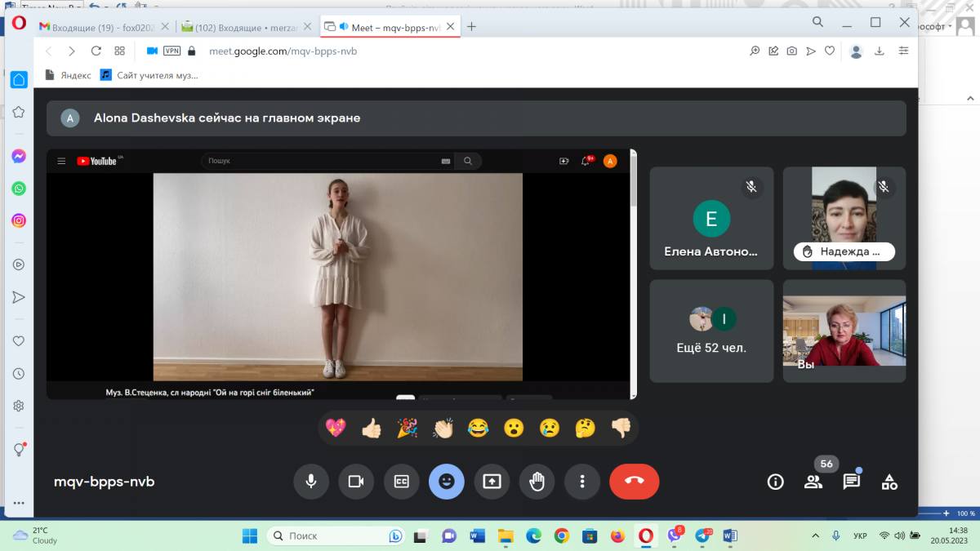Click the present screen button
The height and width of the screenshot is (551, 980).
[492, 482]
